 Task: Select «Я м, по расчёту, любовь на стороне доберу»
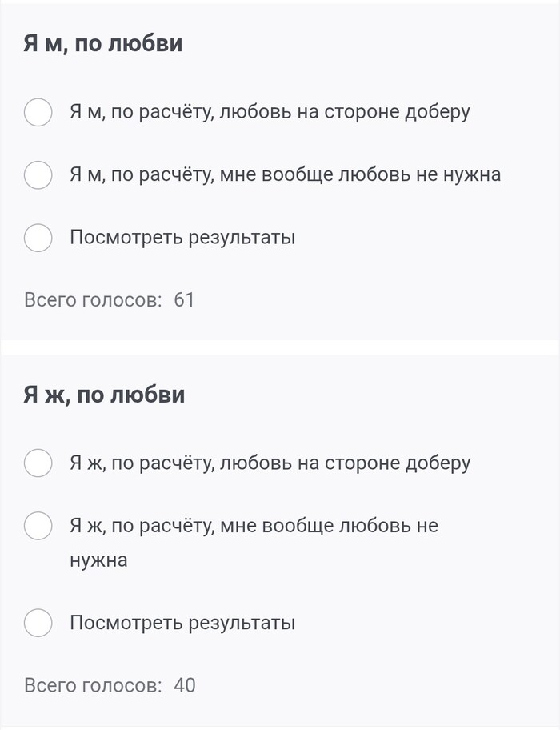(271, 113)
